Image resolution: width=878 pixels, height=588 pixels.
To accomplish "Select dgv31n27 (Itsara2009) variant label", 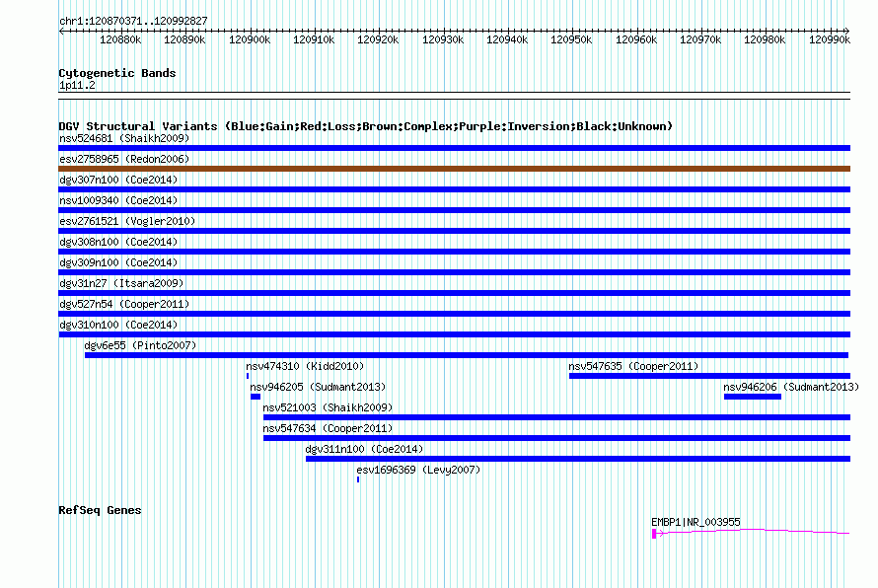I will click(121, 283).
